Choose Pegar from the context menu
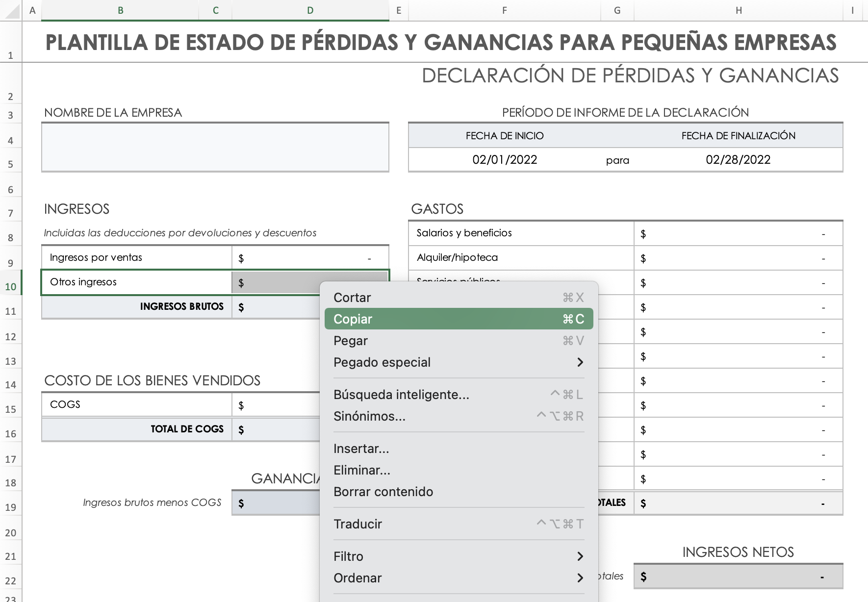Image resolution: width=868 pixels, height=602 pixels. pos(459,341)
